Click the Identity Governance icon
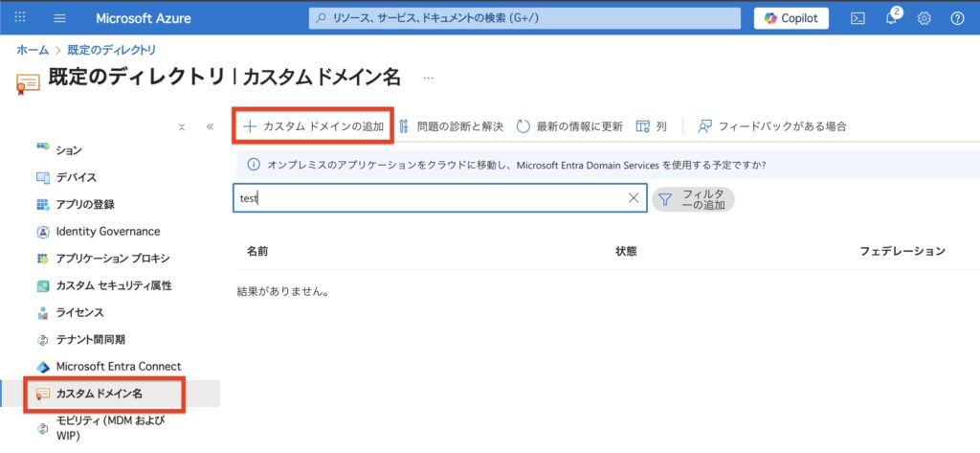The width and height of the screenshot is (980, 453). coord(42,232)
